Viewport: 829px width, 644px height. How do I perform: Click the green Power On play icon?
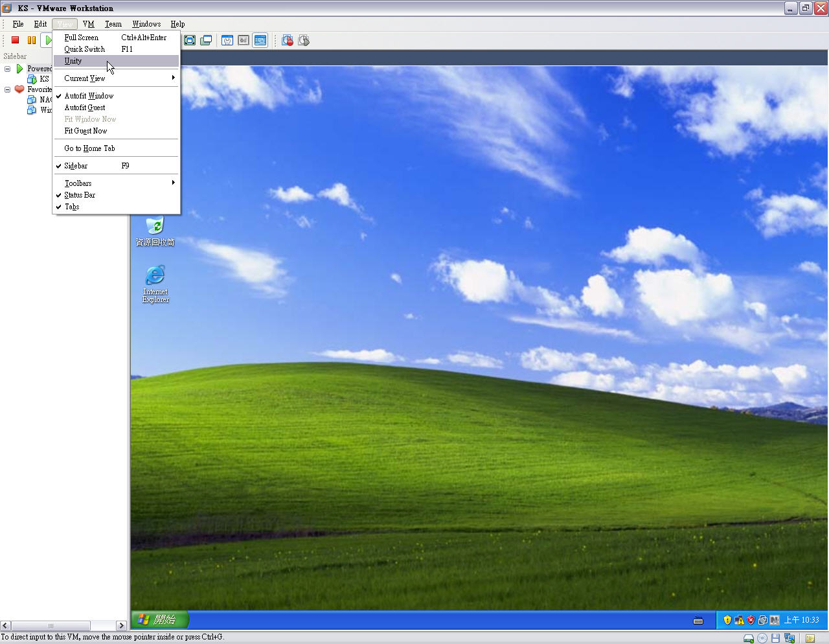pos(47,40)
